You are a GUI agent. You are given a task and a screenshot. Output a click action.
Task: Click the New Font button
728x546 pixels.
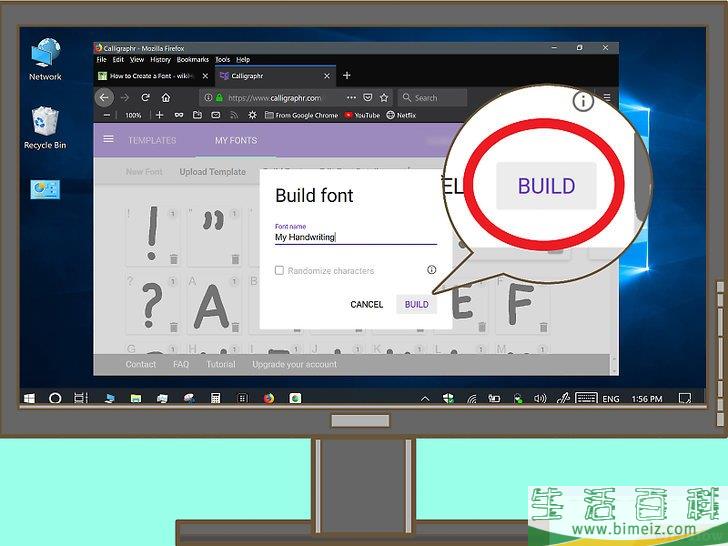click(x=144, y=172)
